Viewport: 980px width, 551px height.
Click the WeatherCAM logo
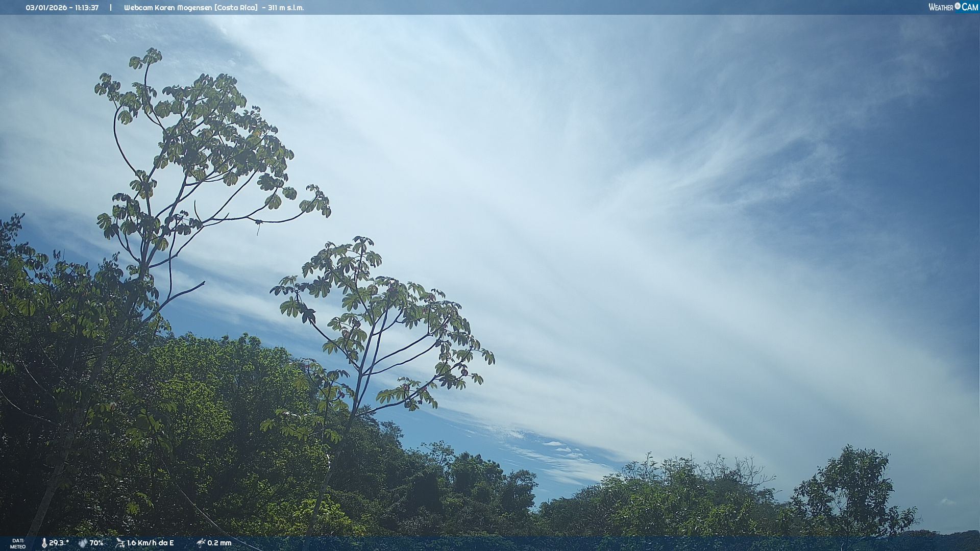tap(953, 7)
